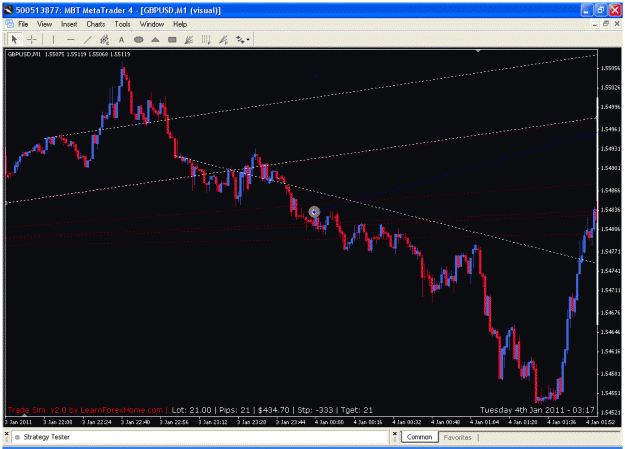Close the panel with the Common tab

pos(395,433)
